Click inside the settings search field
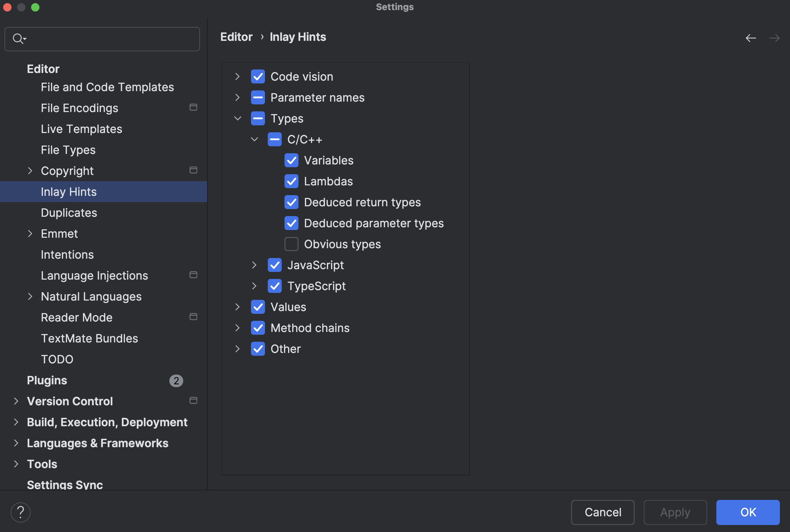 [x=105, y=39]
